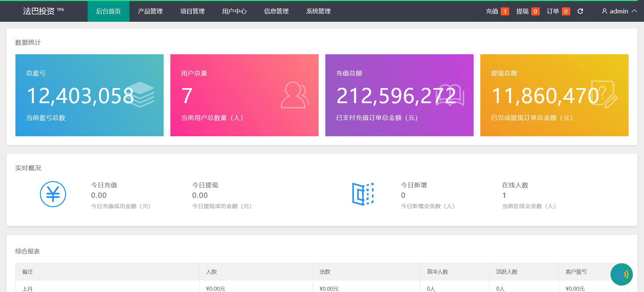Click the 提现 pending count link

pyautogui.click(x=527, y=11)
